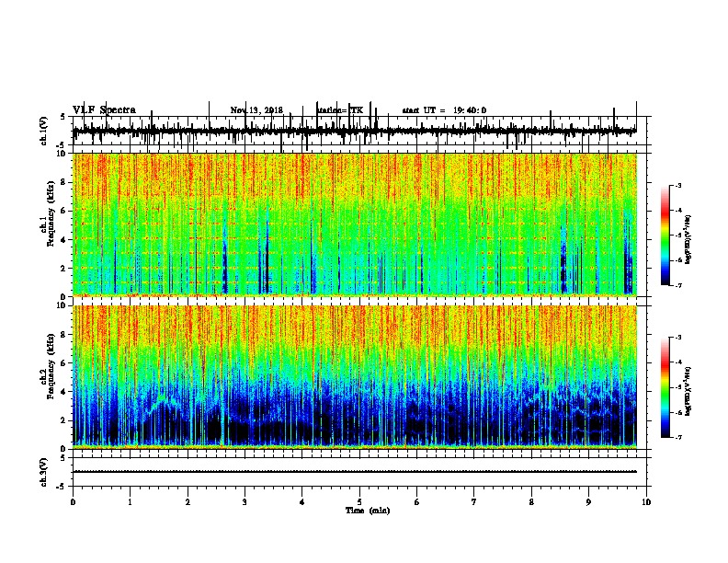This screenshot has width=728, height=563.
Task: Select the date text "Nov.13, 2018"
Action: click(256, 110)
